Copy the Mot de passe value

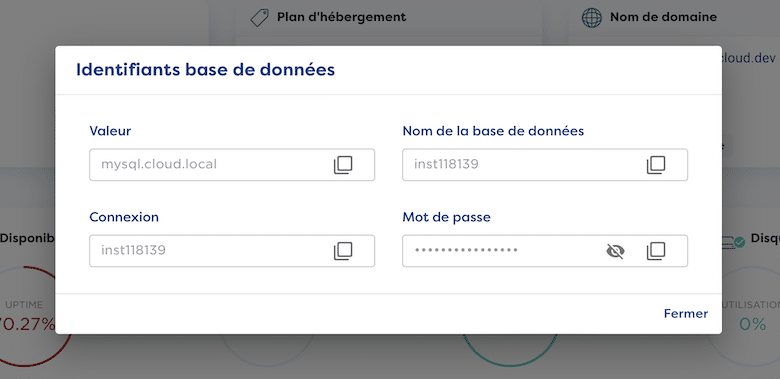(x=656, y=251)
